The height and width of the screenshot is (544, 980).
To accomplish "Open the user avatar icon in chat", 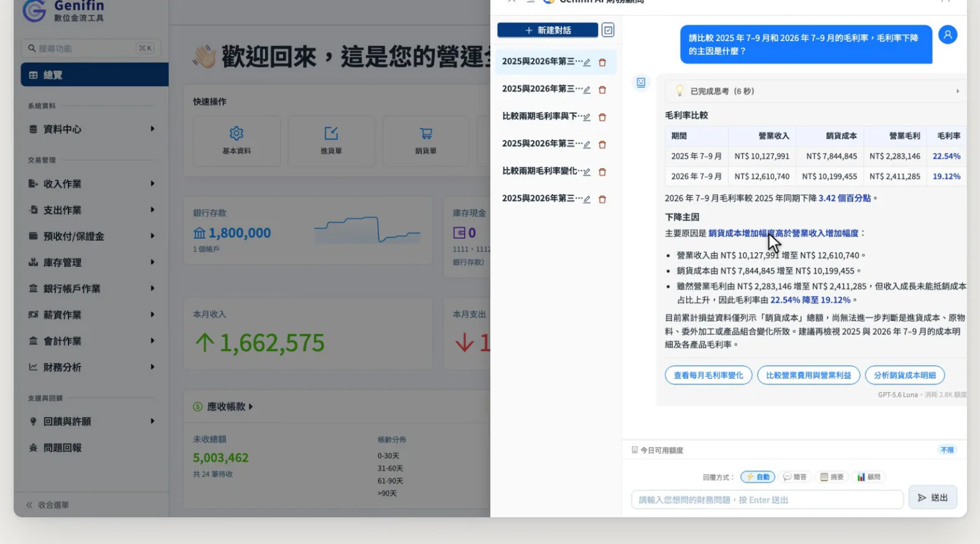I will pyautogui.click(x=948, y=35).
